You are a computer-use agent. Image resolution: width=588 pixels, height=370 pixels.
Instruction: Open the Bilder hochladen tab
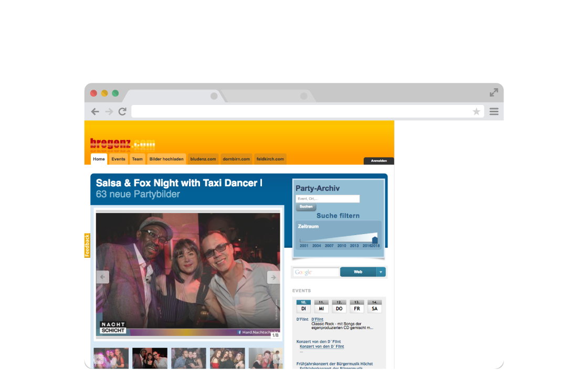click(x=166, y=159)
